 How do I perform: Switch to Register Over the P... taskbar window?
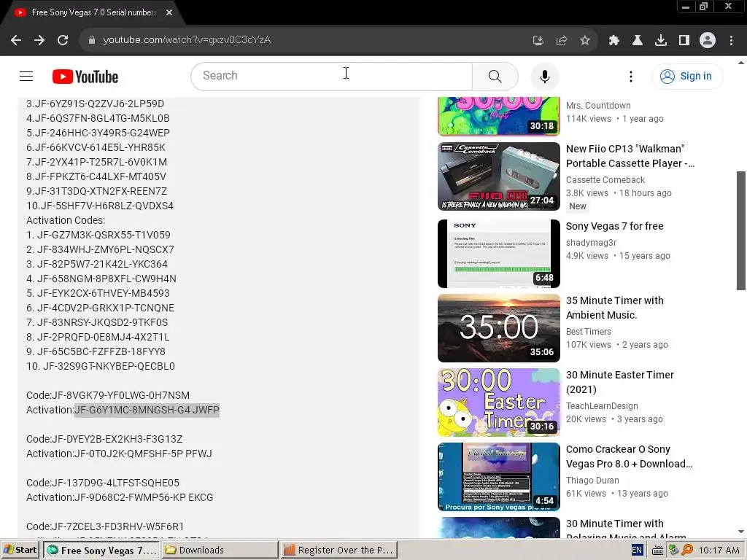338,550
